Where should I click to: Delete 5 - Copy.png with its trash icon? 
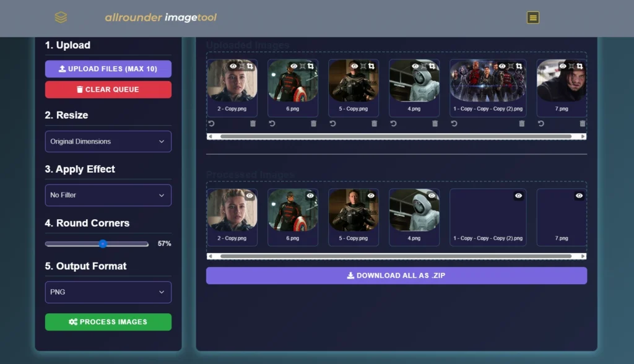pyautogui.click(x=374, y=123)
